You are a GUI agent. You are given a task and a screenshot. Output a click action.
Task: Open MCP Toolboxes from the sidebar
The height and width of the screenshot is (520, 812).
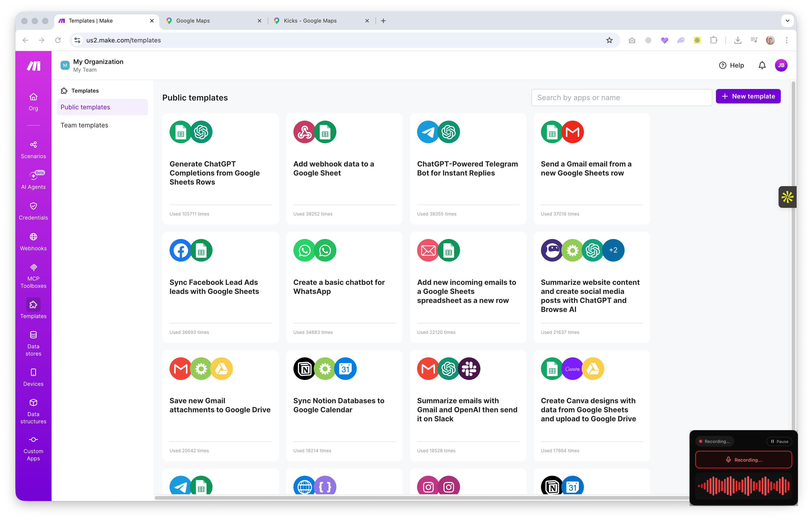33,276
